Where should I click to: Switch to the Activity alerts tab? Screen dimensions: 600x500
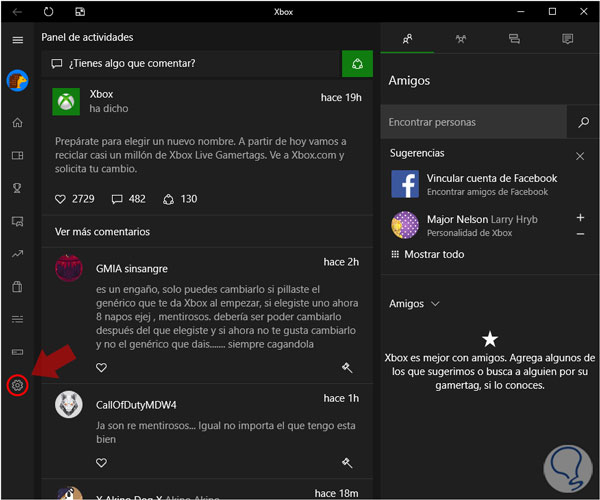click(x=567, y=39)
